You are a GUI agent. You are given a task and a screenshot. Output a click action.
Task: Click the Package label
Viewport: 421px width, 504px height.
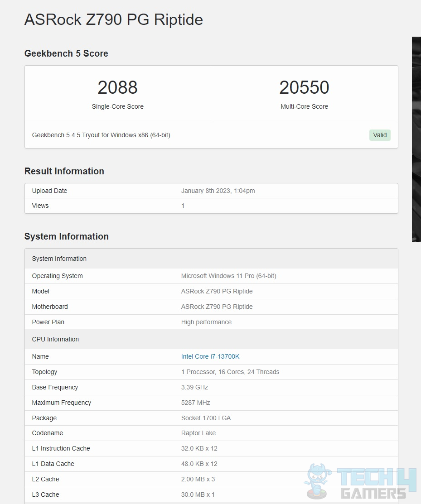(44, 418)
